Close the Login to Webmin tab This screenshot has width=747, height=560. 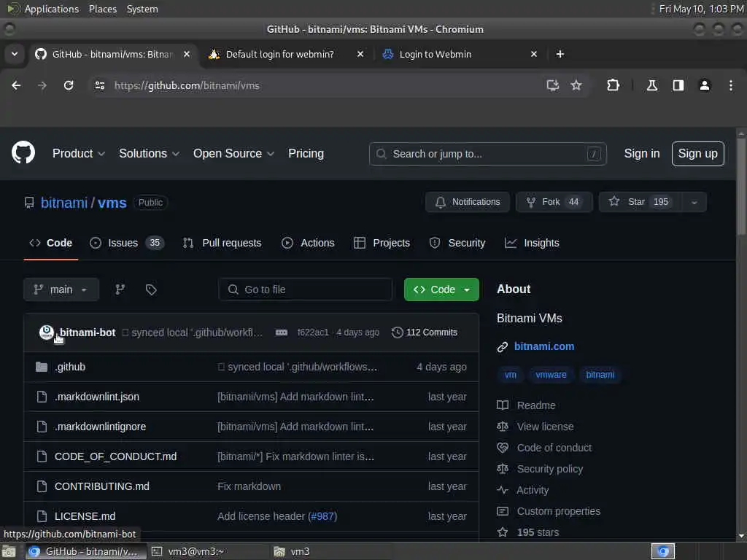(x=534, y=54)
